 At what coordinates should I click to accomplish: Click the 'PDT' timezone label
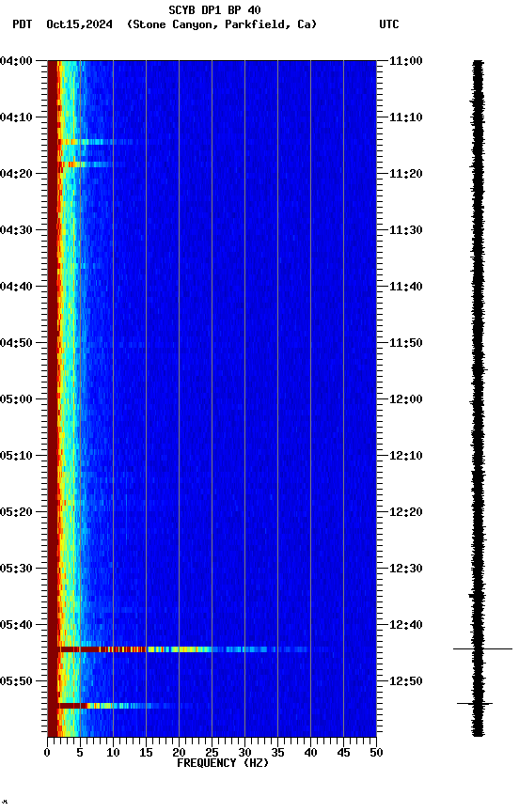point(23,24)
